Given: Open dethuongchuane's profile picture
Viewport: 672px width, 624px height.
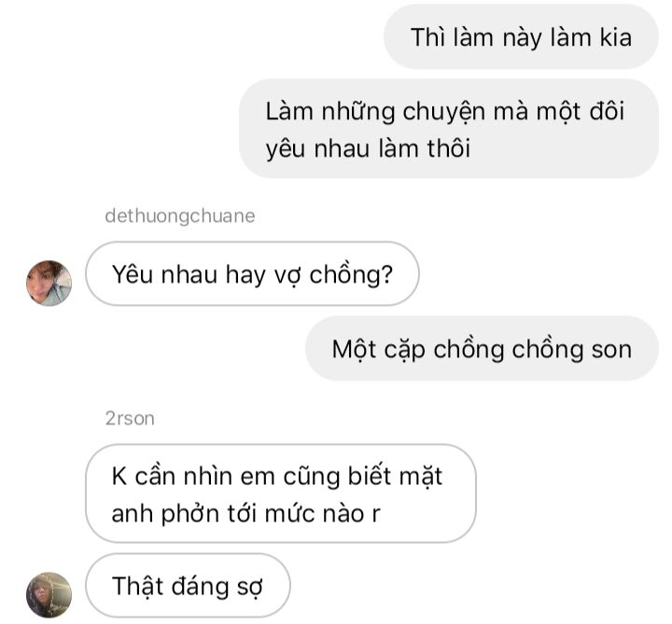Looking at the screenshot, I should coord(49,284).
